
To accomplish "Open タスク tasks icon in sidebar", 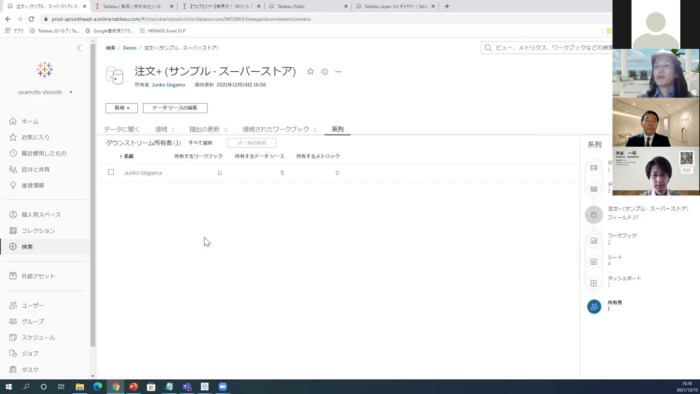I will click(x=13, y=369).
